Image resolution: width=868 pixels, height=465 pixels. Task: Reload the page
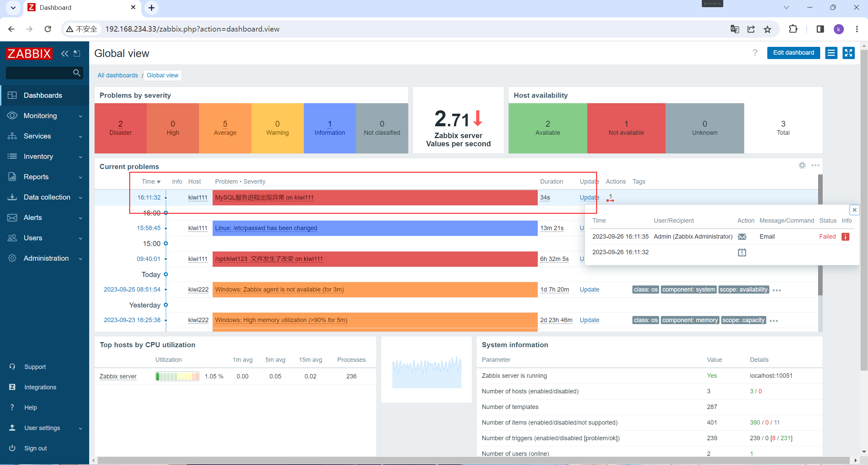(x=48, y=29)
